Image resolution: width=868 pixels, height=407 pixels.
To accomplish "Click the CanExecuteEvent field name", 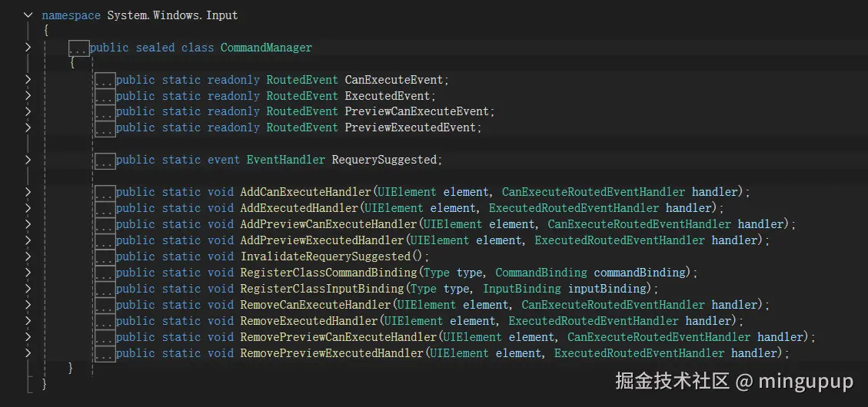I will click(394, 80).
